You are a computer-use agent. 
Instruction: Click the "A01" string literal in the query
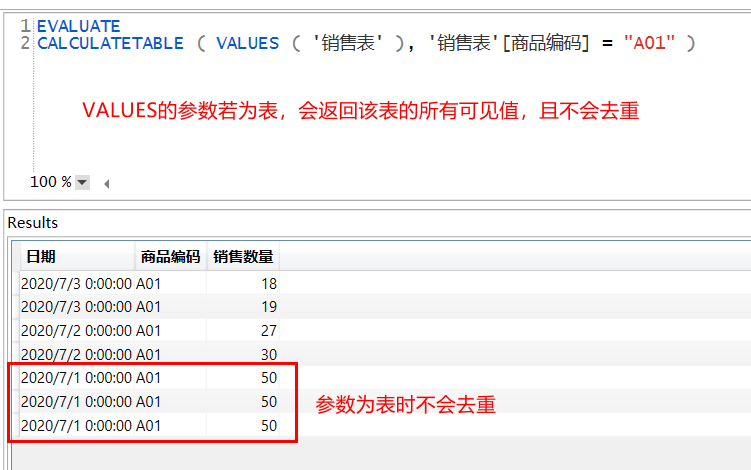click(649, 43)
